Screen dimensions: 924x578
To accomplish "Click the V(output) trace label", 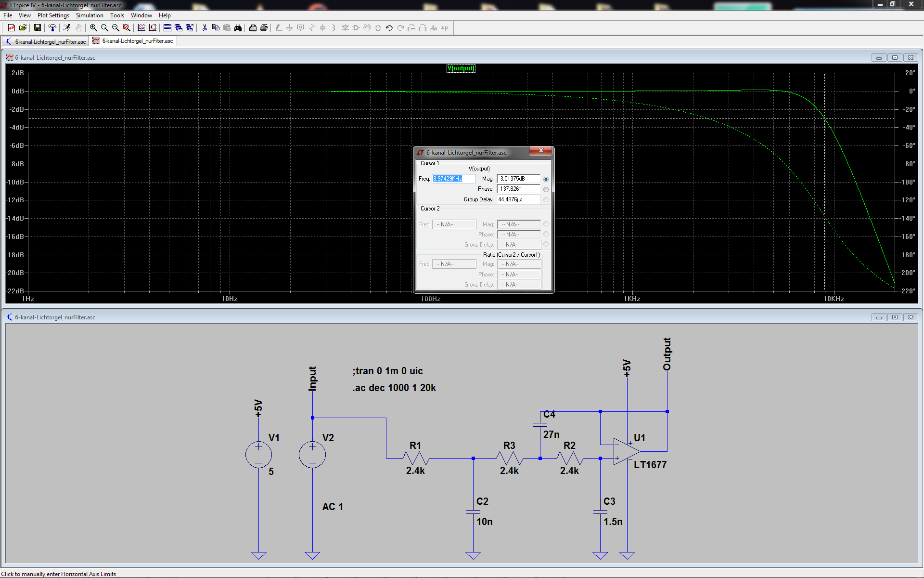I will tap(461, 68).
